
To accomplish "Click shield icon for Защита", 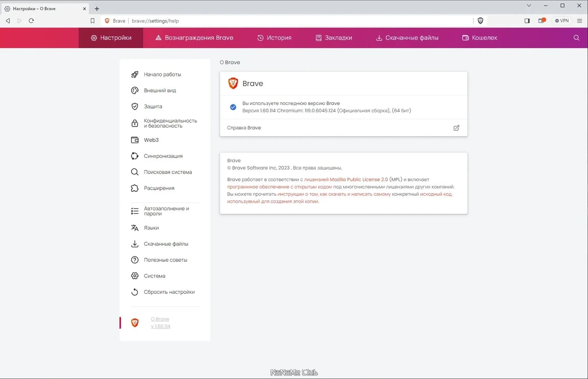I will pos(135,106).
